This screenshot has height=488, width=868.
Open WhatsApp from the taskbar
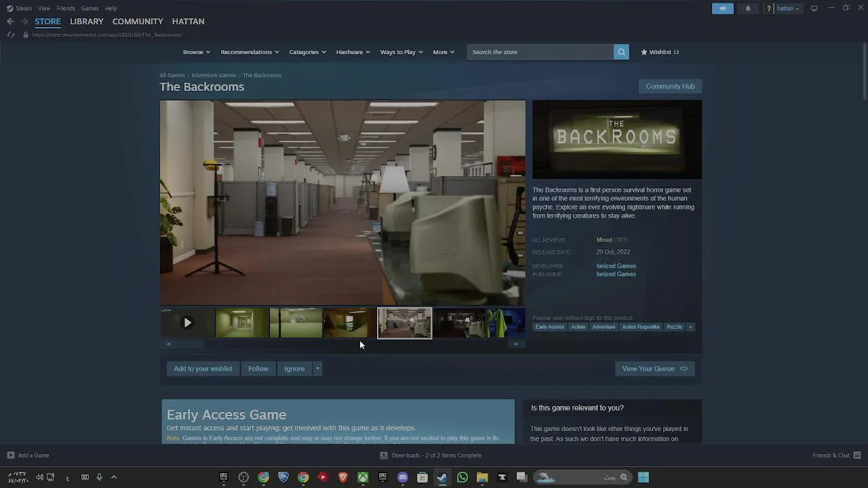[x=462, y=477]
